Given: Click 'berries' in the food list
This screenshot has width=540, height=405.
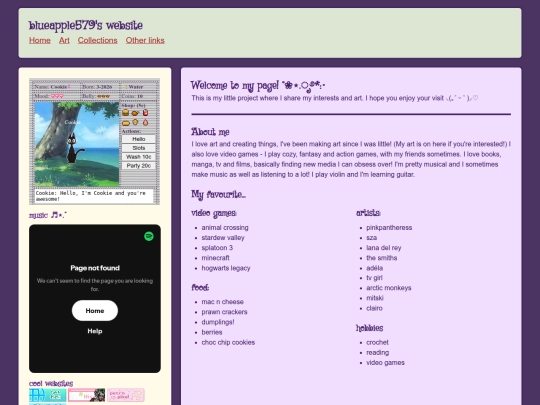Looking at the screenshot, I should coord(212,332).
